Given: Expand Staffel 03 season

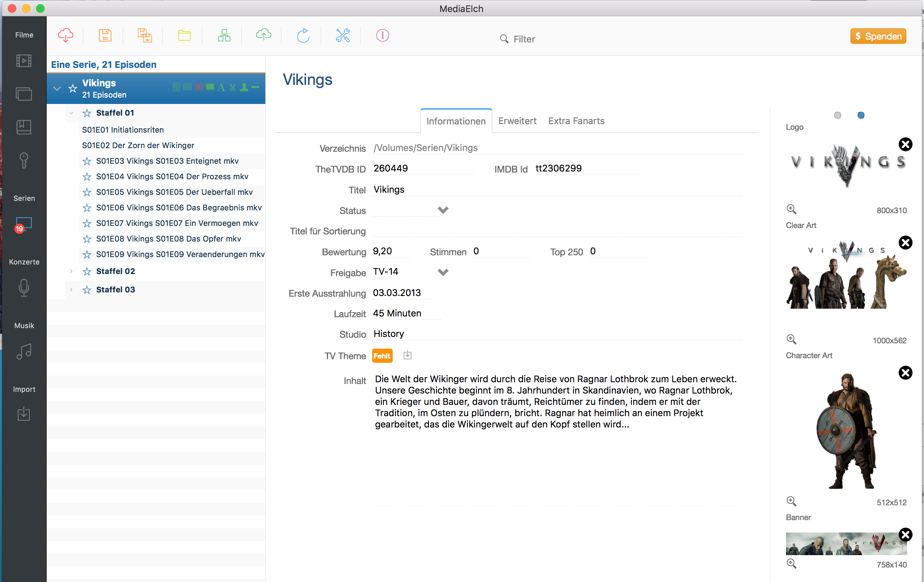Looking at the screenshot, I should click(71, 290).
